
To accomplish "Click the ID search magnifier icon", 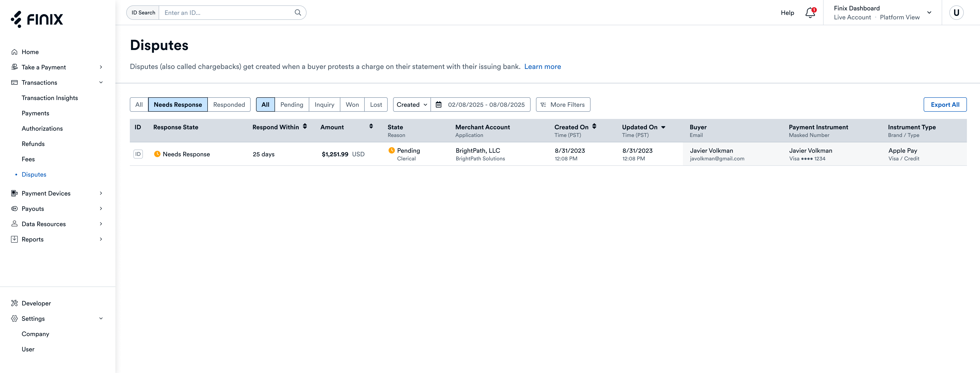I will (x=298, y=13).
